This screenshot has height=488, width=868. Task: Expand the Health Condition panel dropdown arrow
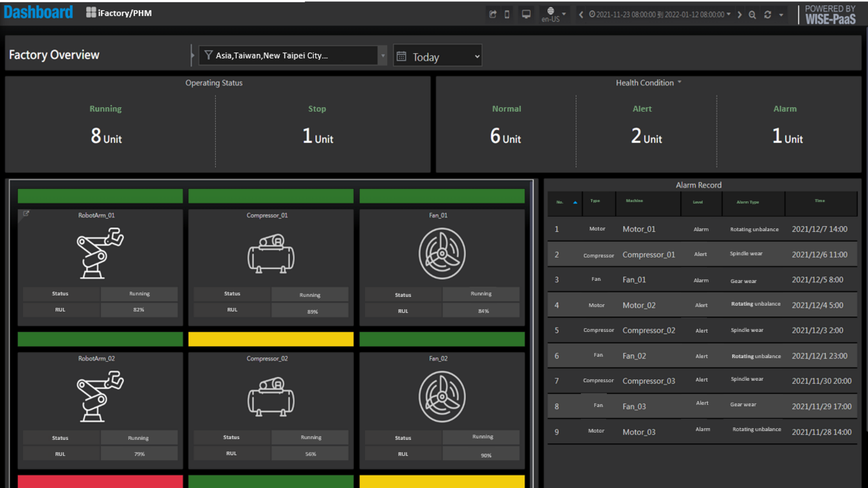pos(679,83)
